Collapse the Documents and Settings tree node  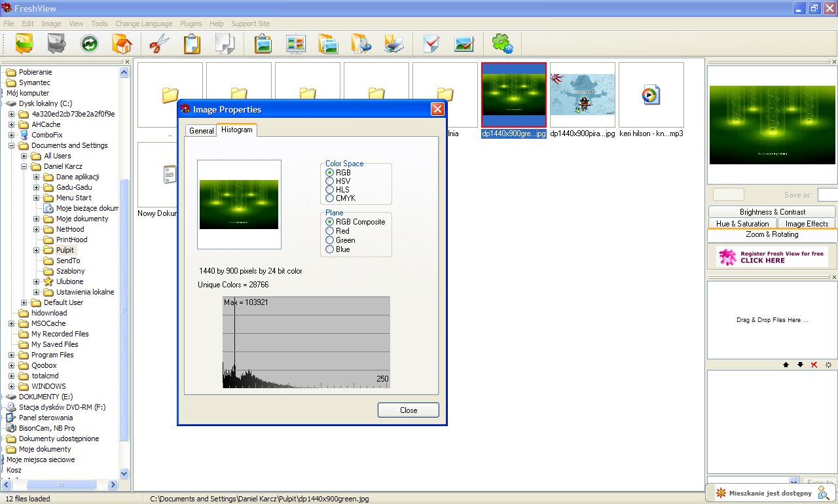point(12,145)
